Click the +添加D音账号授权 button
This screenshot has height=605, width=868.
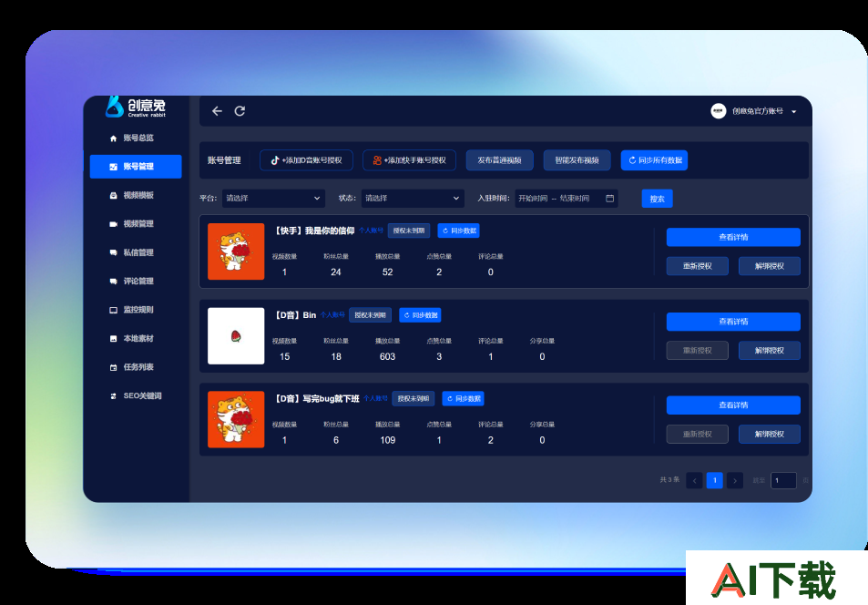[306, 160]
